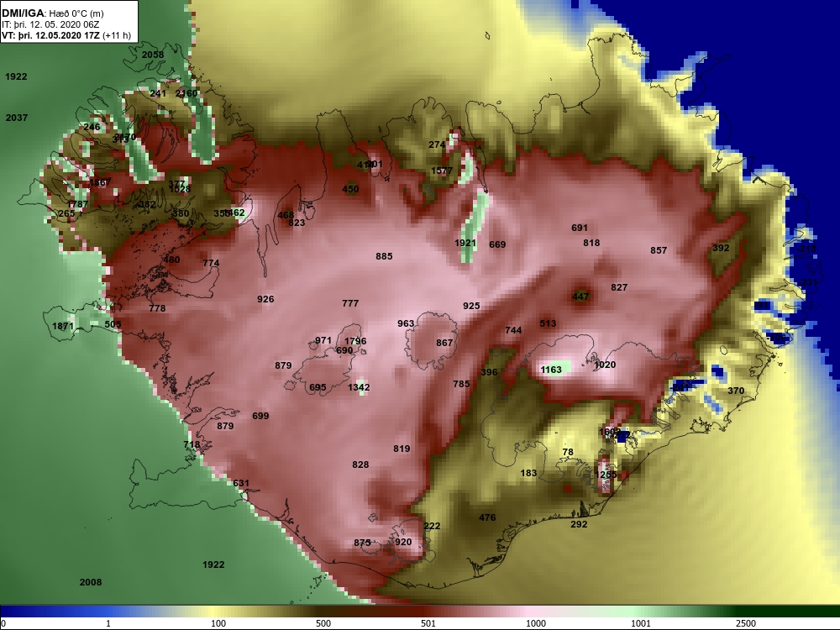Click the 1796 height label
The image size is (840, 630).
(x=355, y=341)
